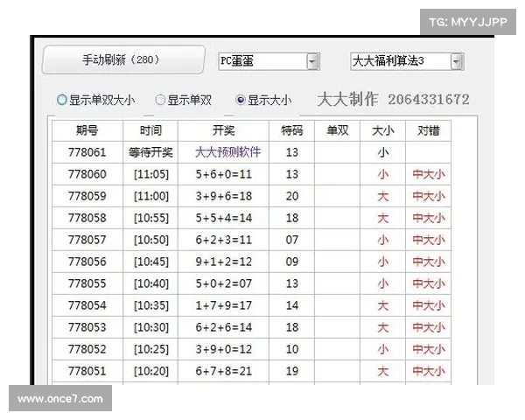Click the result 5+0+2=07
Viewport: 525px width, 420px height.
pyautogui.click(x=224, y=284)
